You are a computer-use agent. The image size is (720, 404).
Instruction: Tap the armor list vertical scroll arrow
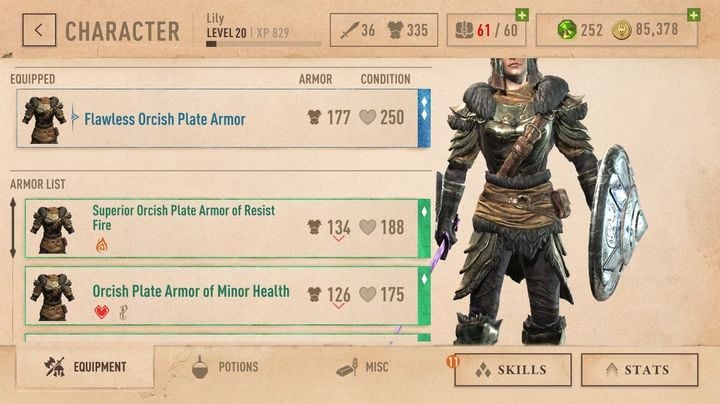click(x=13, y=228)
